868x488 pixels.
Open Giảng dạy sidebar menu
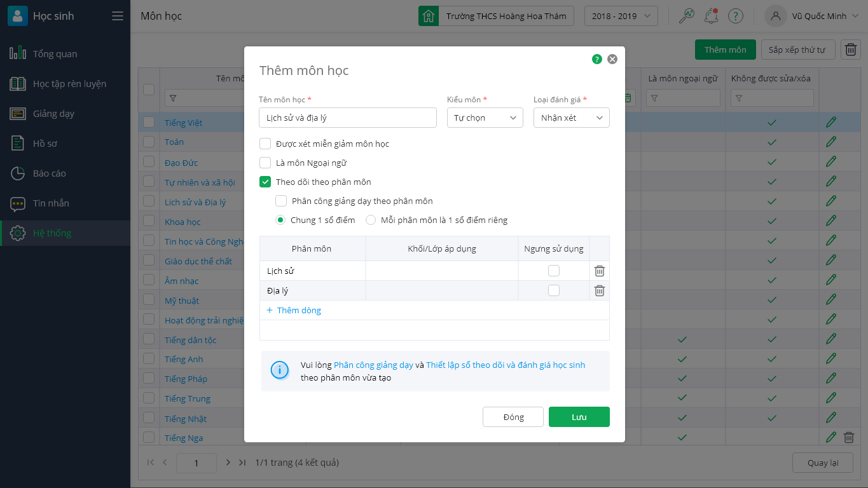pyautogui.click(x=53, y=114)
